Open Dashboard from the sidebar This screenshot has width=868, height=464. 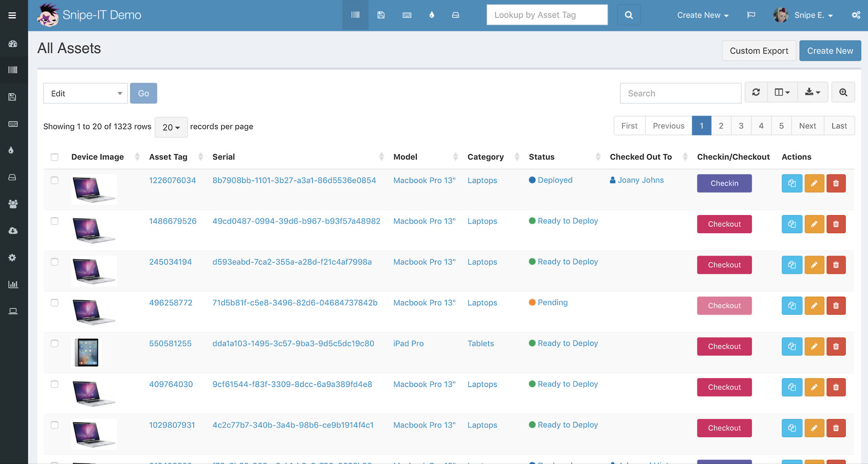click(x=13, y=44)
